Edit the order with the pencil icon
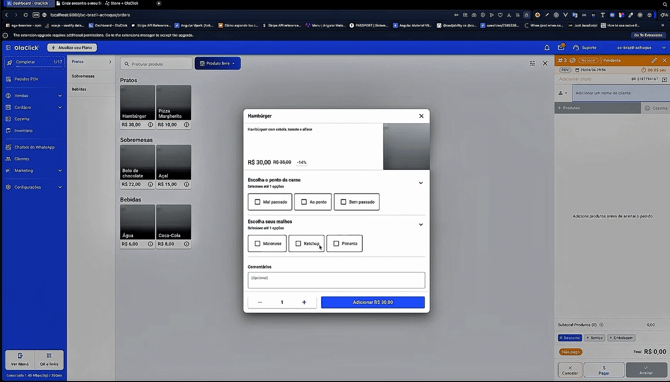 (x=654, y=60)
